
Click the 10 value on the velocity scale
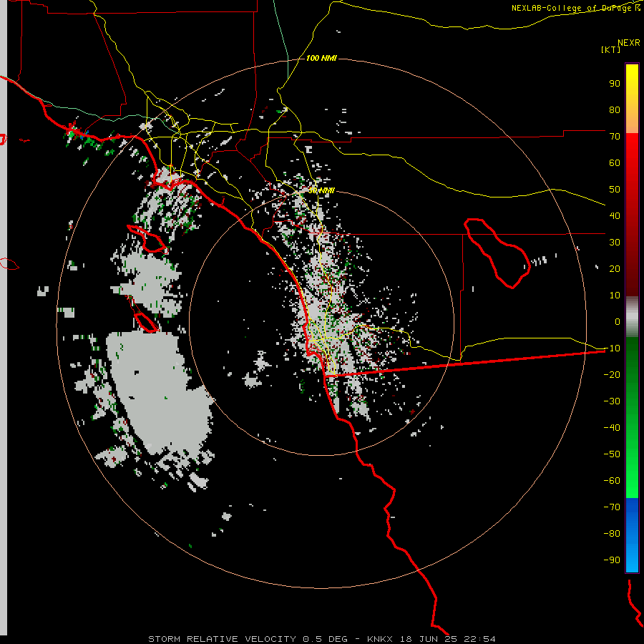click(x=615, y=296)
